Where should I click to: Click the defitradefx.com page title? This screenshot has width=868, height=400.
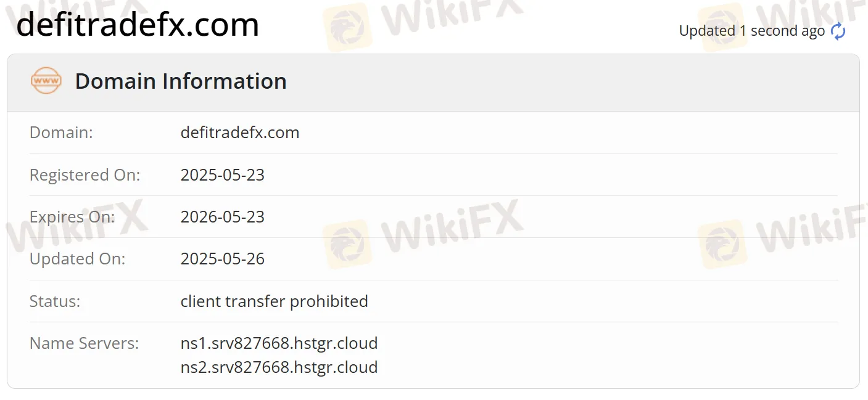click(x=138, y=25)
